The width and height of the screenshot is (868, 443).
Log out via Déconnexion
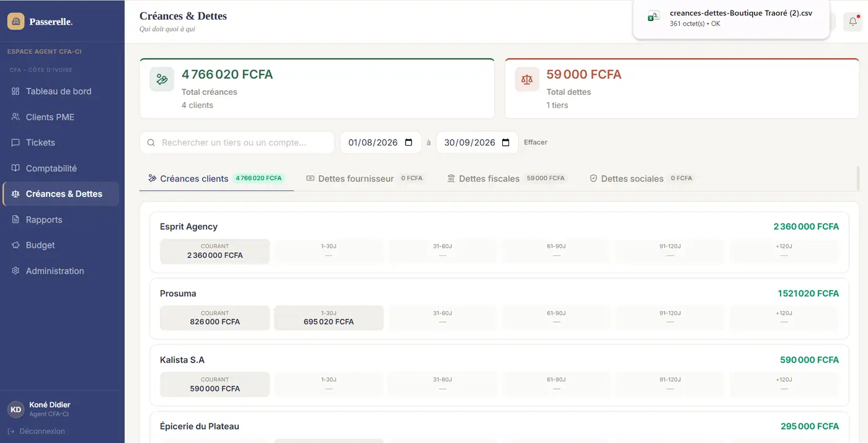[37, 431]
